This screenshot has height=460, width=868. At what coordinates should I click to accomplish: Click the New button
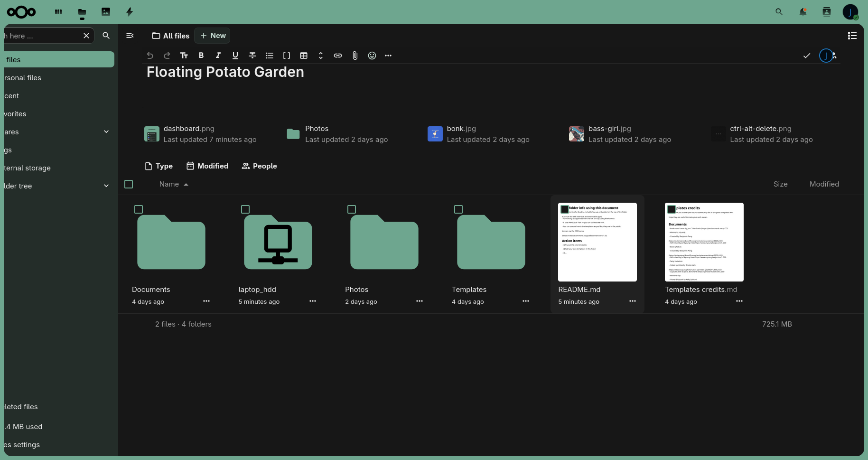[x=213, y=36]
